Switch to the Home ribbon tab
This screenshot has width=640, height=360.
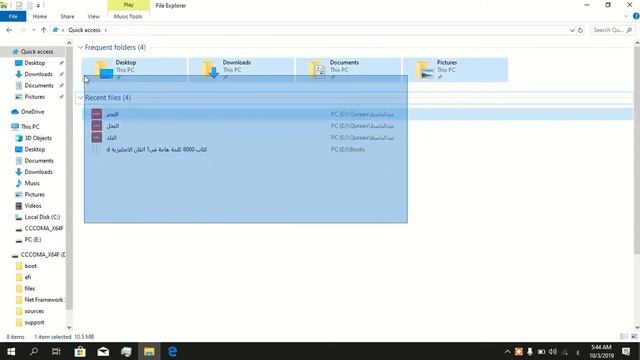(40, 16)
